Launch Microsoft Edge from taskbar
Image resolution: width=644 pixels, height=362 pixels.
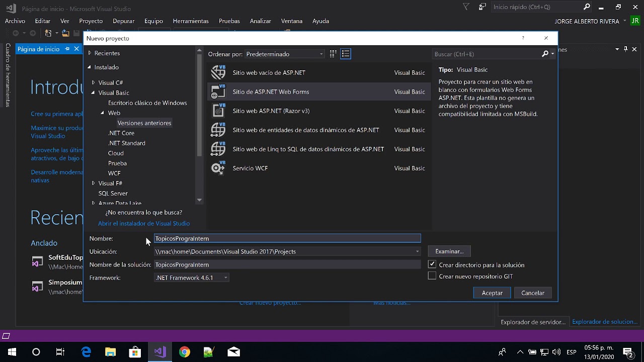coord(86,352)
